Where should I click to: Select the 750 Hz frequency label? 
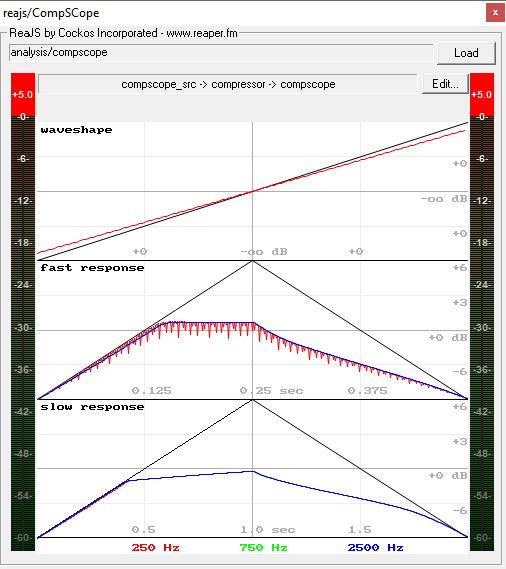click(263, 547)
